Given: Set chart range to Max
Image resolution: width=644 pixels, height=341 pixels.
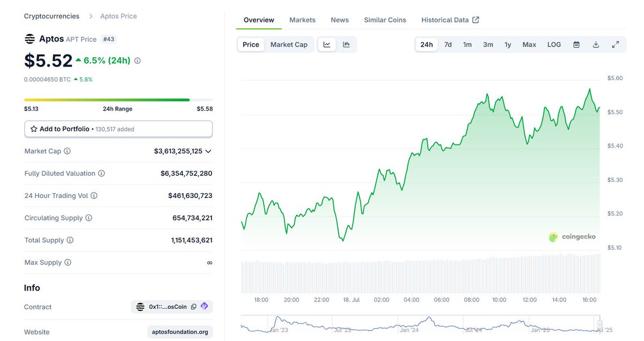Looking at the screenshot, I should point(529,45).
